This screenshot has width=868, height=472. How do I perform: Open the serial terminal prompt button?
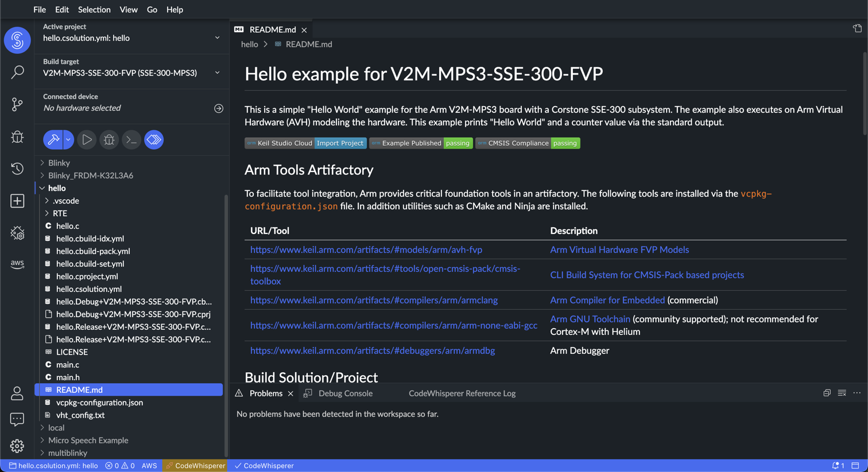131,139
